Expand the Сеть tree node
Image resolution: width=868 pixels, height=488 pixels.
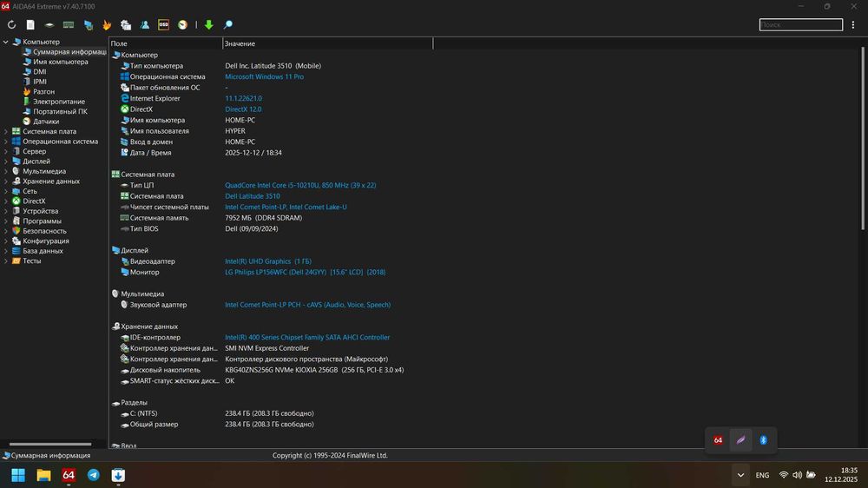5,192
